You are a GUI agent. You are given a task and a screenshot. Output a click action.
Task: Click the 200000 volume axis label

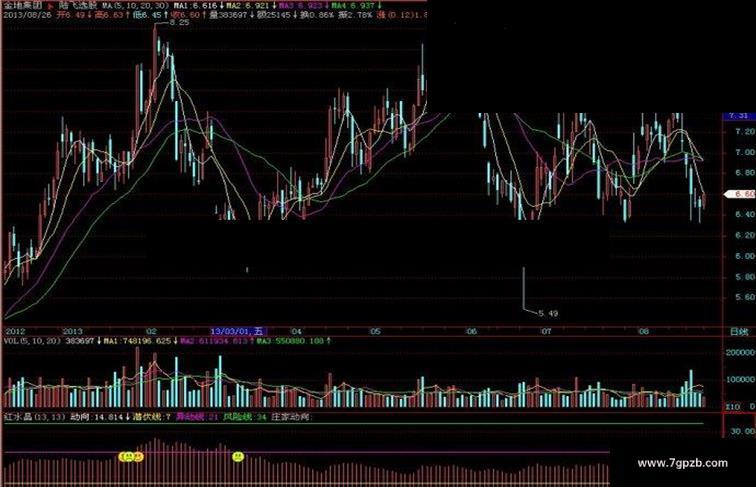741,352
